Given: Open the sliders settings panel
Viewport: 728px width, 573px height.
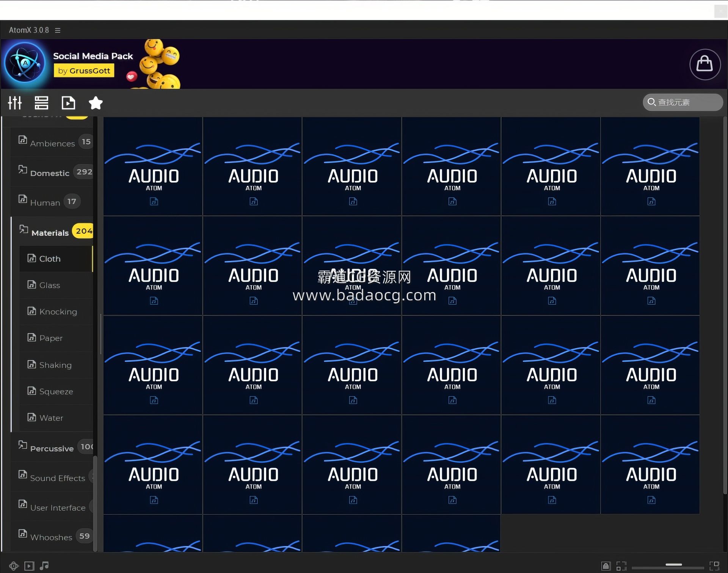Looking at the screenshot, I should [15, 102].
